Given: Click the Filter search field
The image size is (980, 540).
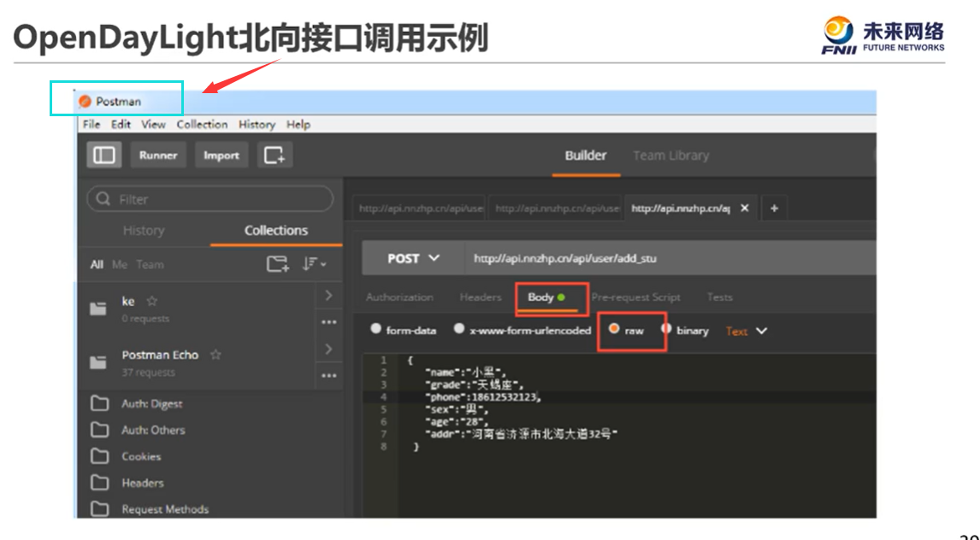Looking at the screenshot, I should pyautogui.click(x=210, y=199).
